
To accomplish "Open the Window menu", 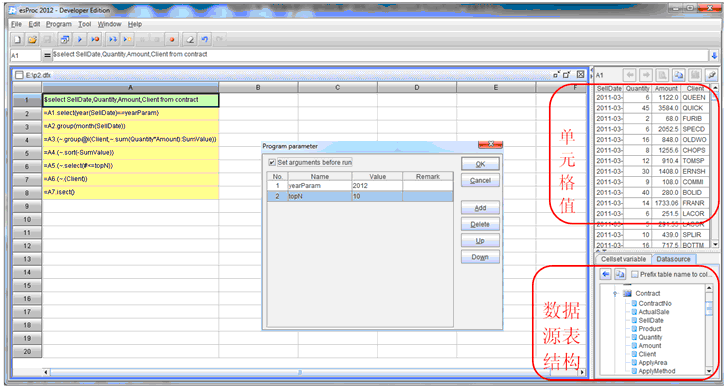I will (x=109, y=24).
